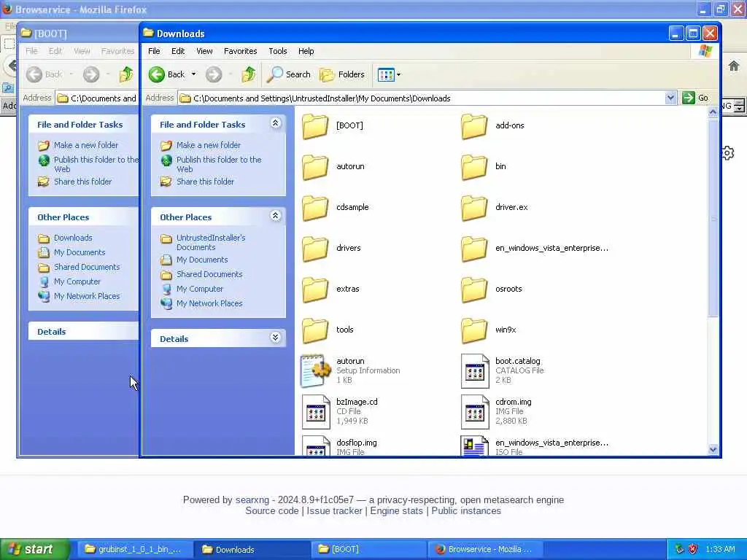Screen dimensions: 747x560
Task: Toggle the Folders pane button
Action: click(342, 74)
